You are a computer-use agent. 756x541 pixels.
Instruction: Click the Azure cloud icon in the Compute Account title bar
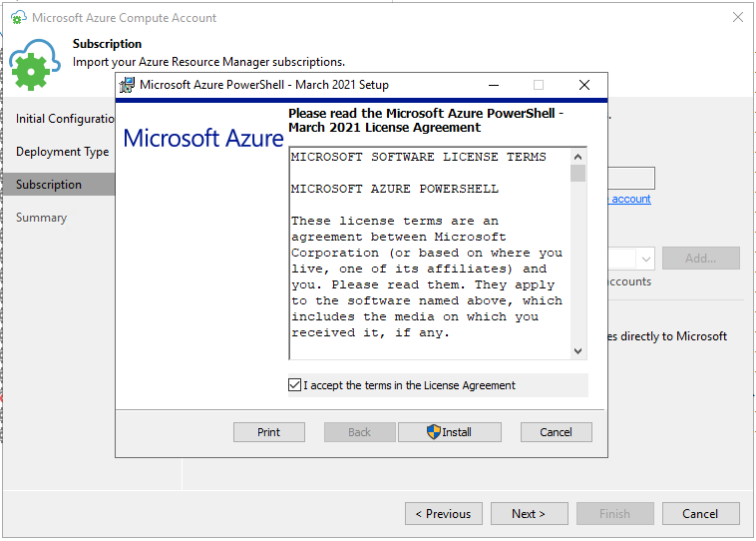pos(18,18)
